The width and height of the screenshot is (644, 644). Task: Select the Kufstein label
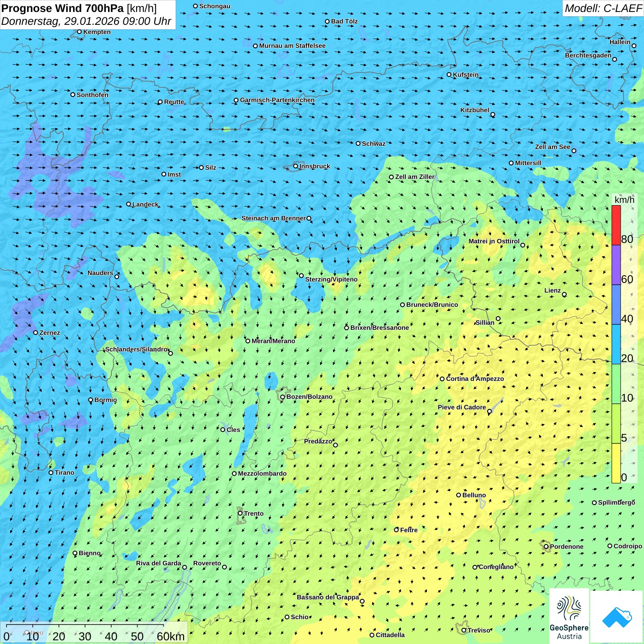[x=466, y=75]
